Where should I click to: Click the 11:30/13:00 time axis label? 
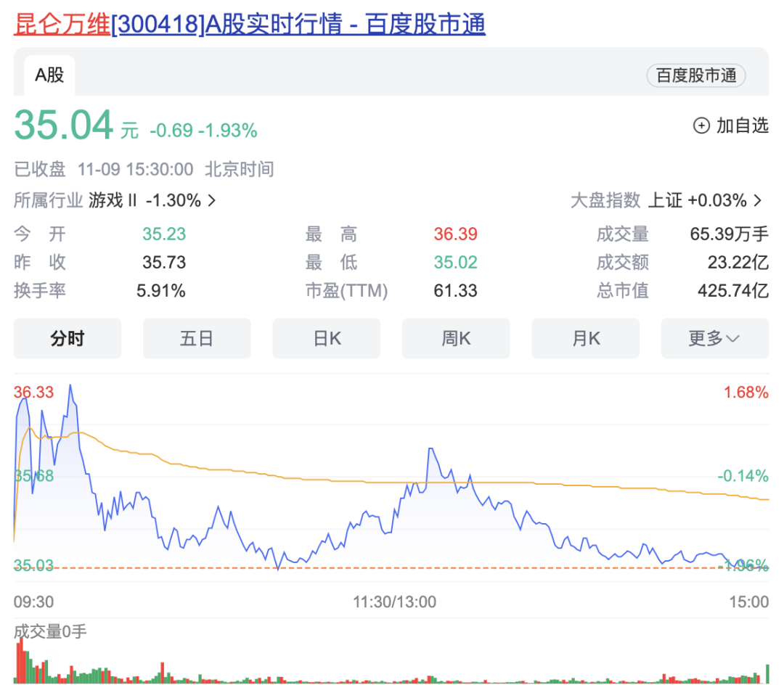[x=395, y=602]
